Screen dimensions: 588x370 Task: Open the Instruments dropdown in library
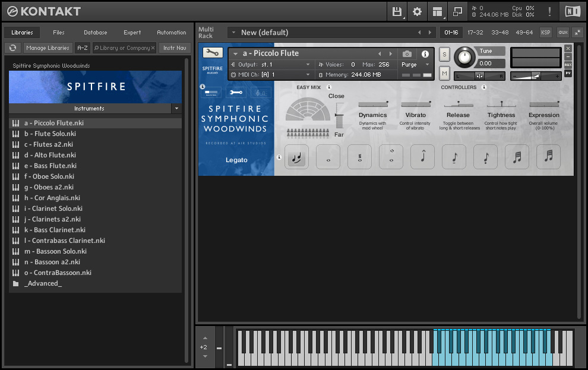176,109
